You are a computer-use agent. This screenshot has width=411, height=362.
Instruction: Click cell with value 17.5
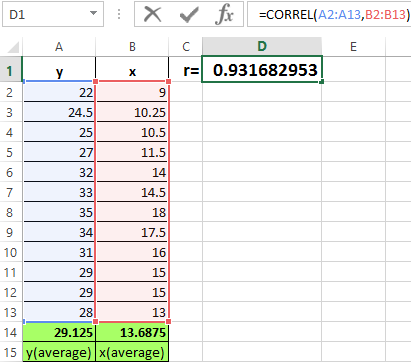pos(132,232)
